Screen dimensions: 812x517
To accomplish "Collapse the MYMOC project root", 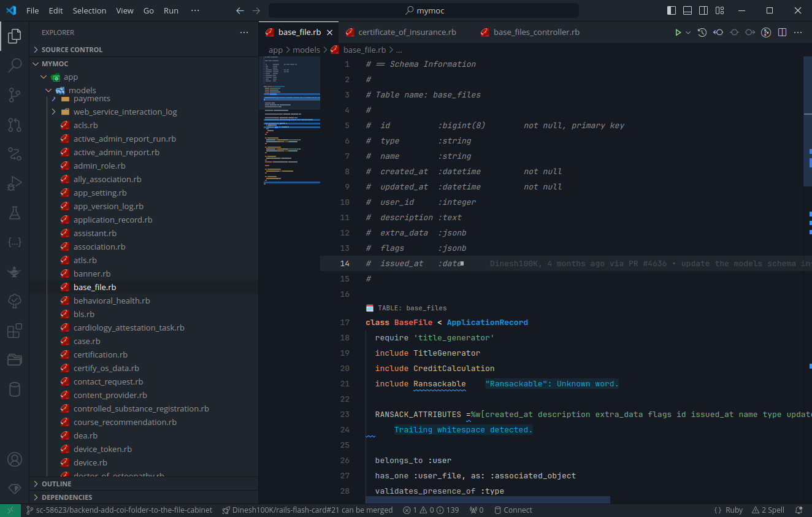I will tap(144, 64).
